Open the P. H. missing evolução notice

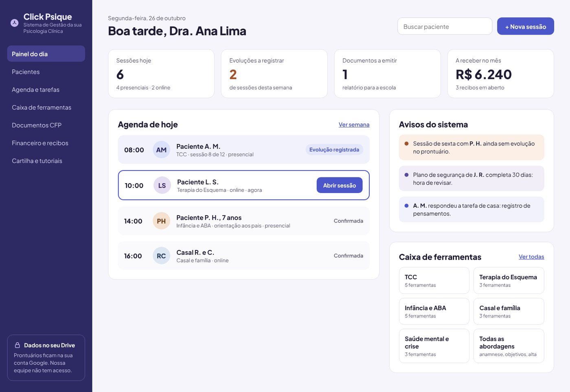(x=471, y=147)
